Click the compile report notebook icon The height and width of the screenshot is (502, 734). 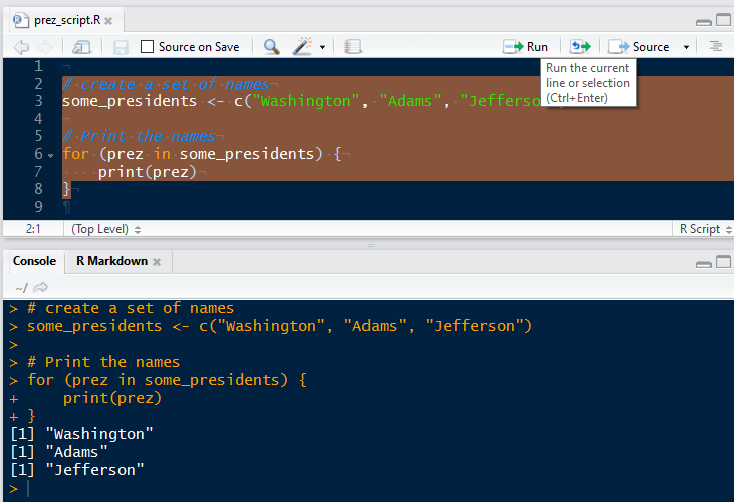pos(353,47)
